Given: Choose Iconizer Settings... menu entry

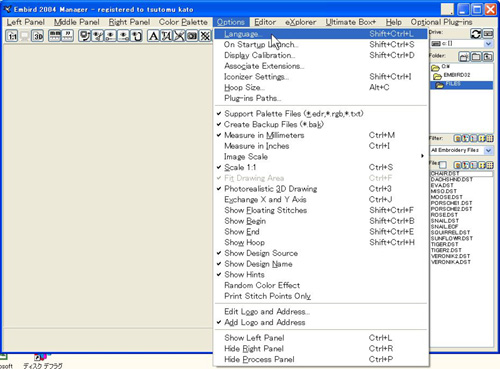Looking at the screenshot, I should point(320,77).
